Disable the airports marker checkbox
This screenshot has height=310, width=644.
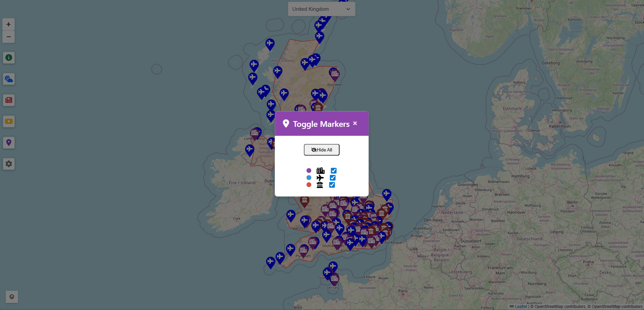point(333,177)
